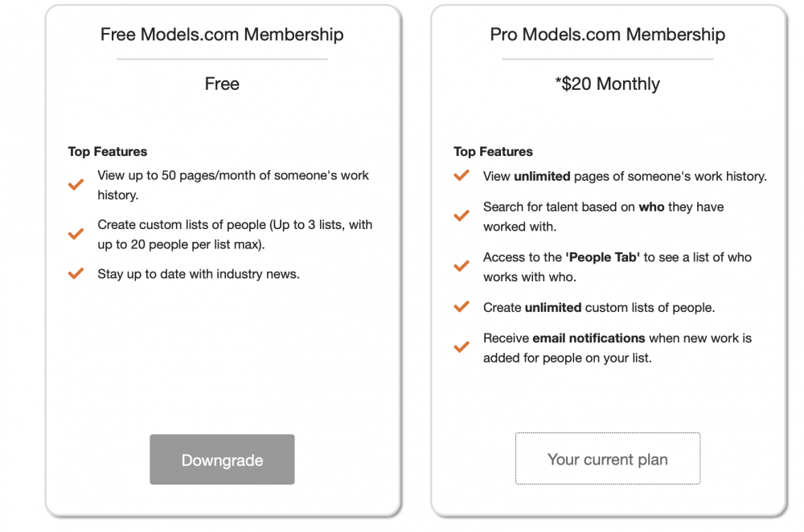The image size is (804, 532).
Task: Click checkmark beside 'Receive email notifications'
Action: point(461,347)
